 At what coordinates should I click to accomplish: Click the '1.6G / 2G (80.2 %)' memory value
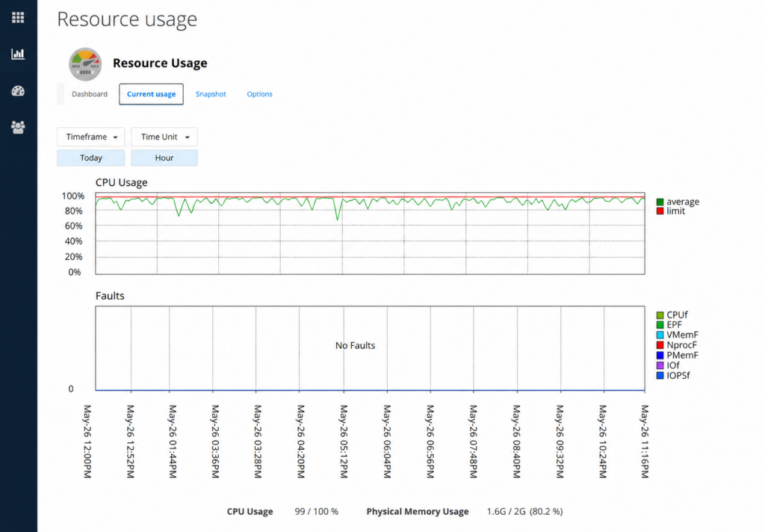524,512
